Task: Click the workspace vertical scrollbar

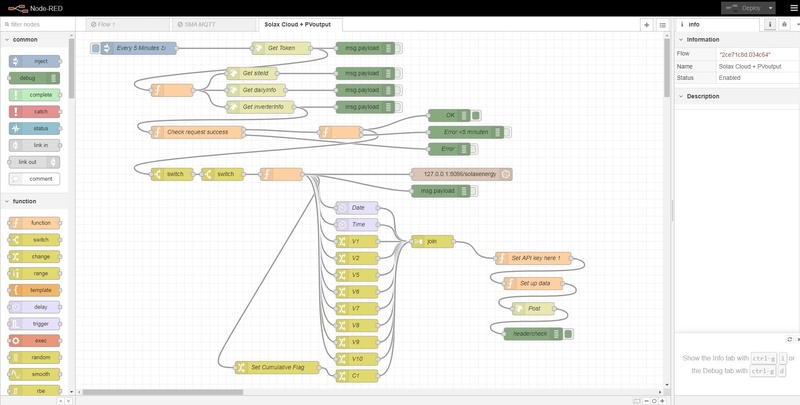Action: pos(667,68)
